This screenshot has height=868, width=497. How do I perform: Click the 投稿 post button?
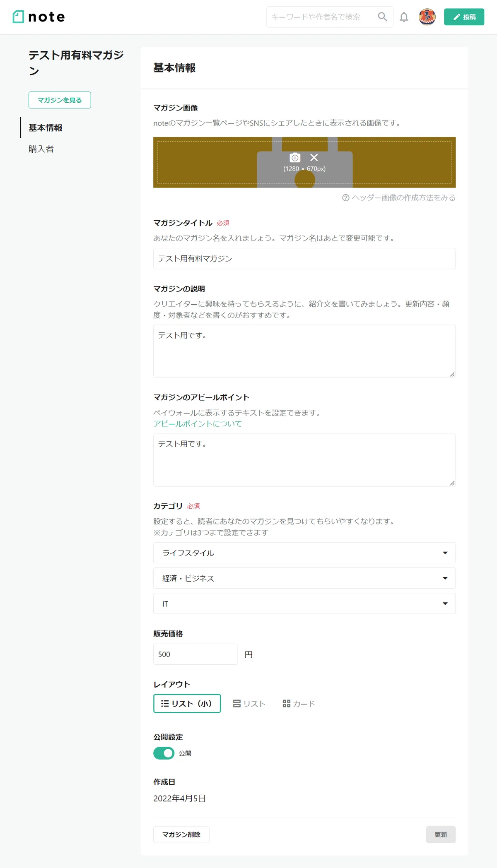click(x=464, y=17)
